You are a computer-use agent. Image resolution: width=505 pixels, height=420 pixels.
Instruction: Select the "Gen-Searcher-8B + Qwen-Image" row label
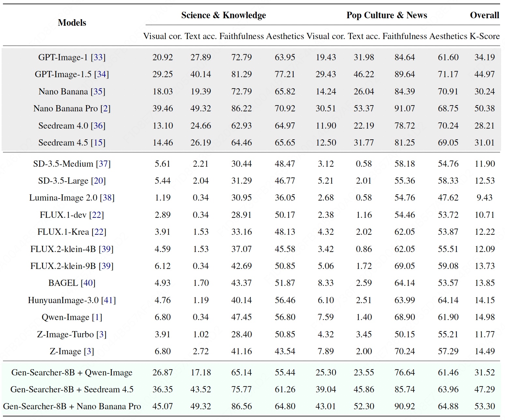point(72,372)
